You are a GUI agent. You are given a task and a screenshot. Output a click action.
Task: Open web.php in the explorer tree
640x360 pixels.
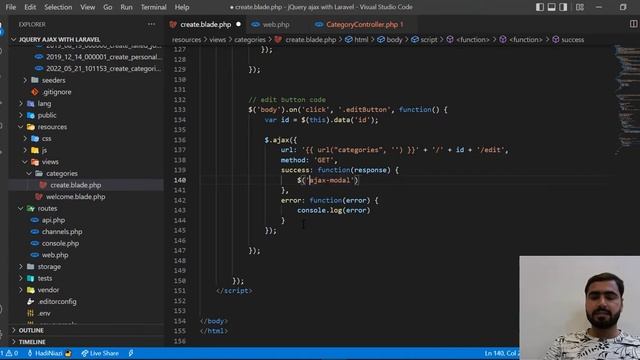(55, 255)
